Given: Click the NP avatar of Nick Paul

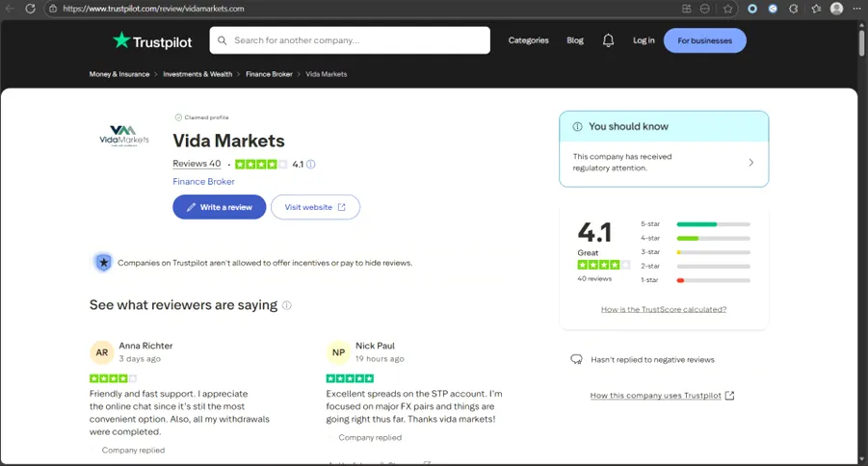Looking at the screenshot, I should (x=338, y=352).
